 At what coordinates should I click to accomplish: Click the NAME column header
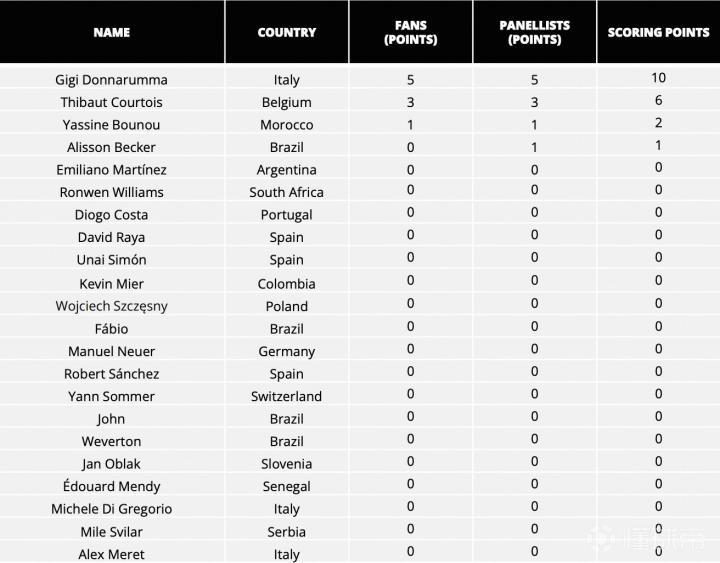(x=112, y=32)
